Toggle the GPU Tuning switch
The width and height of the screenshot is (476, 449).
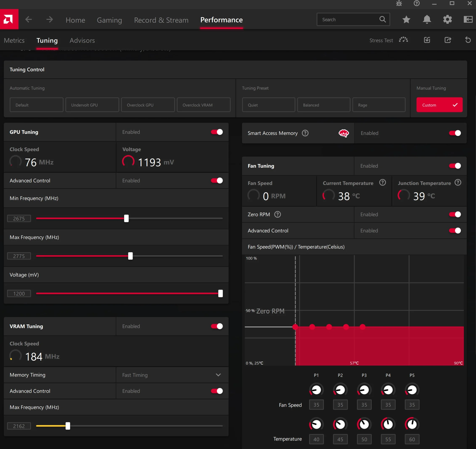pos(217,132)
